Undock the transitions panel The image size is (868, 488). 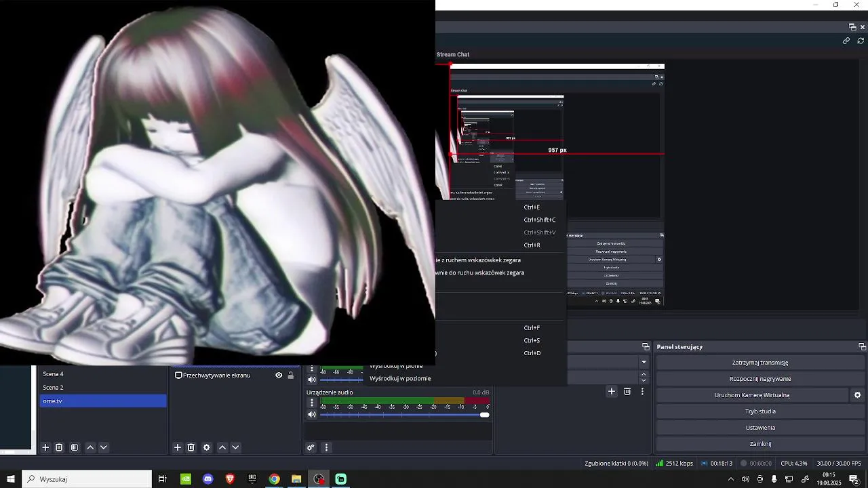tap(646, 347)
